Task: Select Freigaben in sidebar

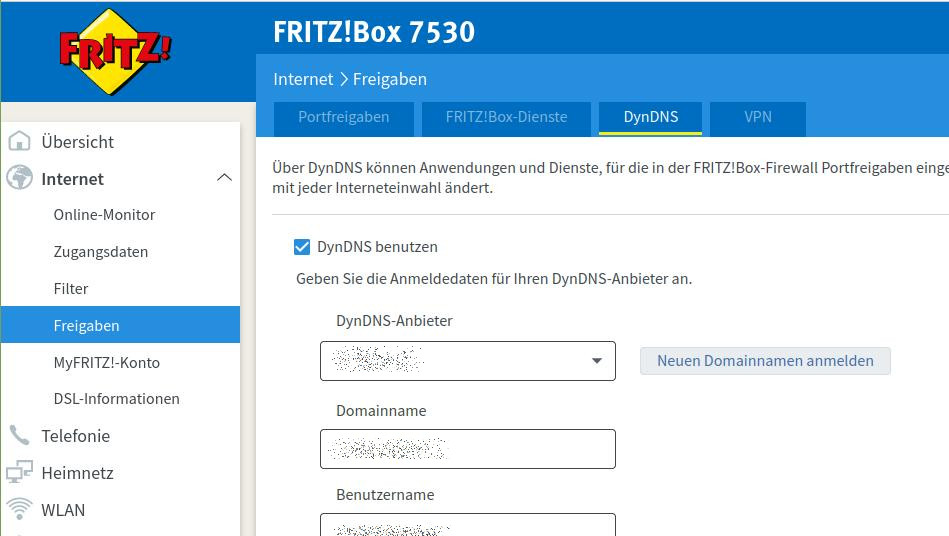Action: tap(120, 325)
